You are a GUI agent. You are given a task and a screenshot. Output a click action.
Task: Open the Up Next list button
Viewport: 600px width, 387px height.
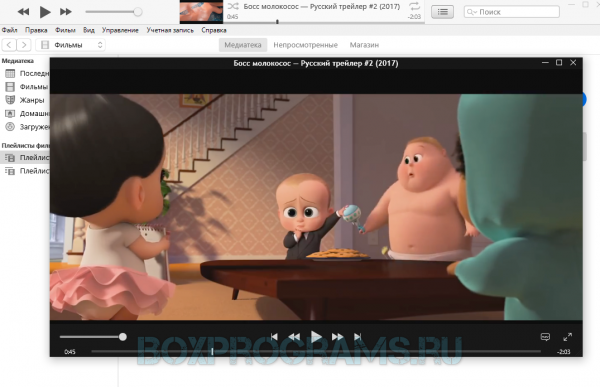pos(442,12)
